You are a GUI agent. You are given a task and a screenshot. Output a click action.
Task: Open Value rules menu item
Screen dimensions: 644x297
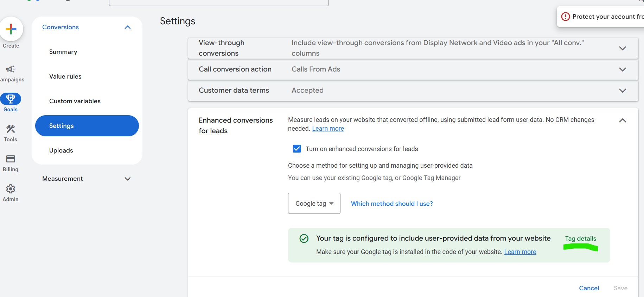(65, 76)
